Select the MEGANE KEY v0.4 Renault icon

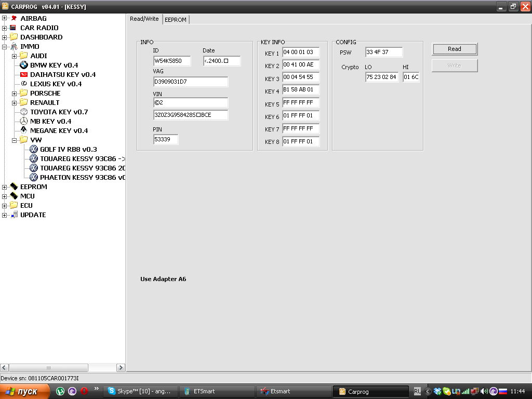point(23,131)
